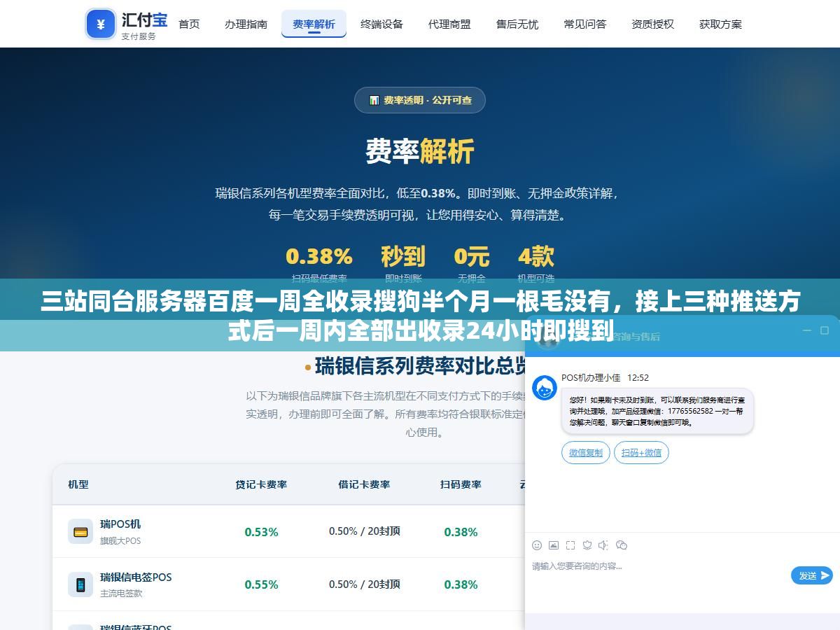
Task: Toggle the chat sound speaker icon
Action: click(604, 545)
